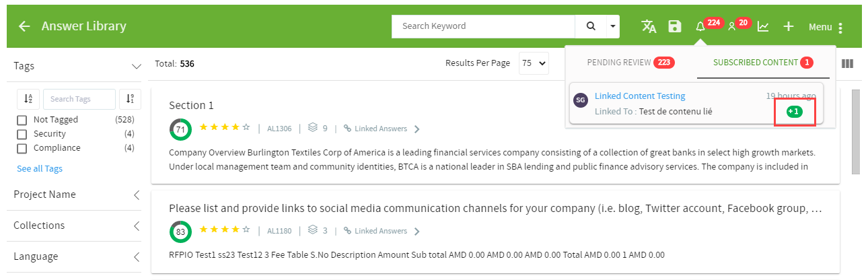Click the plus add icon
868x280 pixels.
click(789, 27)
